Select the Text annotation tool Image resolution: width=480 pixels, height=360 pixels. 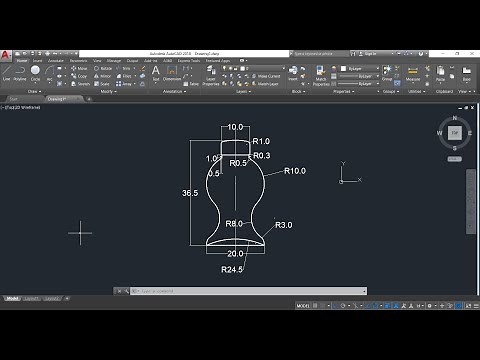coord(156,73)
